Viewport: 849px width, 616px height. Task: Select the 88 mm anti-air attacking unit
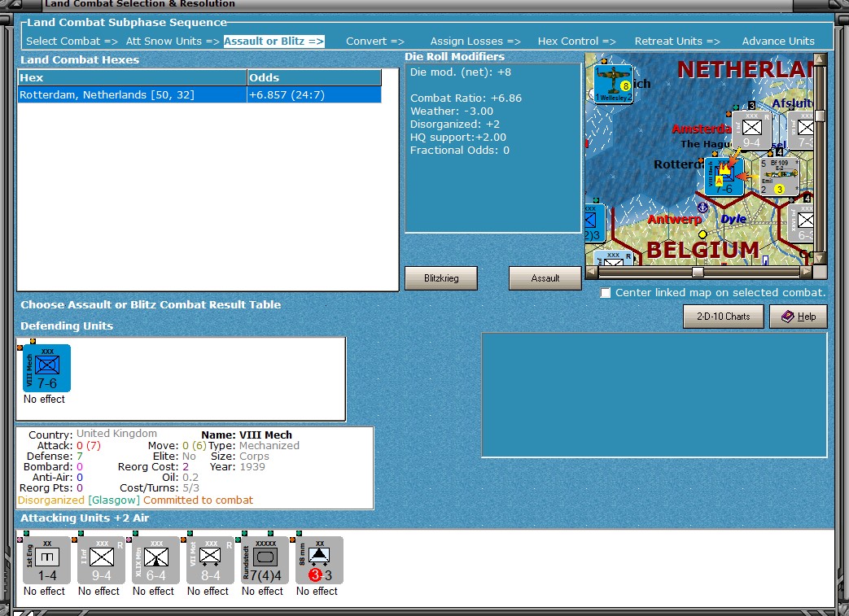[319, 560]
